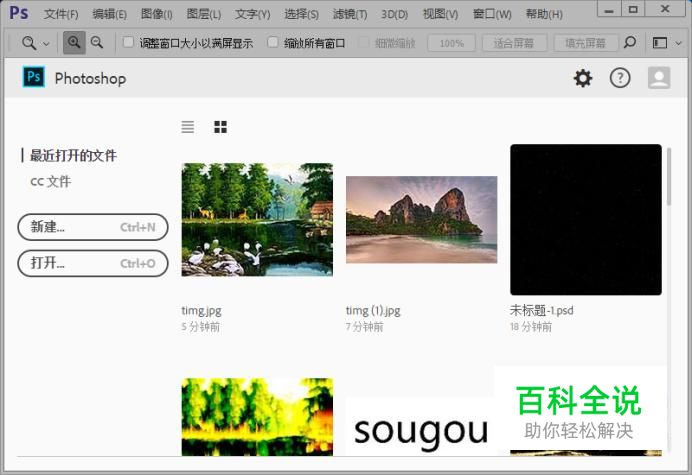
Task: Switch to list view icon
Action: tap(188, 127)
